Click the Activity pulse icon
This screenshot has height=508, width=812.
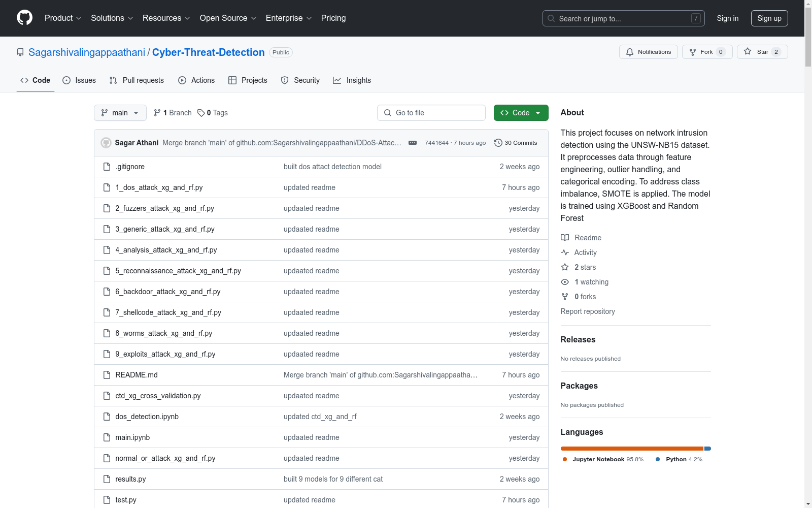[x=565, y=252]
